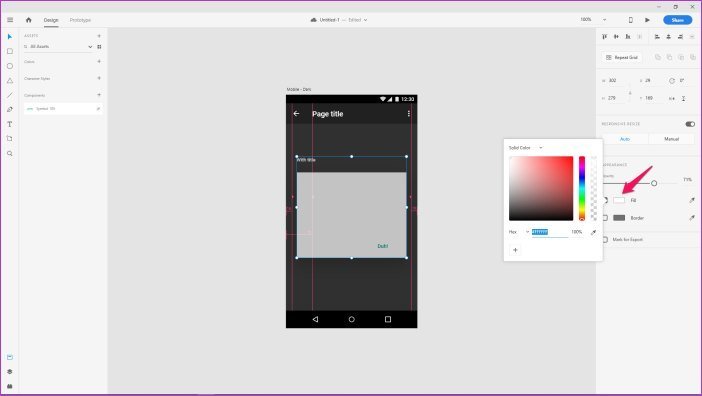Viewport: 702px width, 396px height.
Task: Click the opacity slider handle
Action: 654,183
